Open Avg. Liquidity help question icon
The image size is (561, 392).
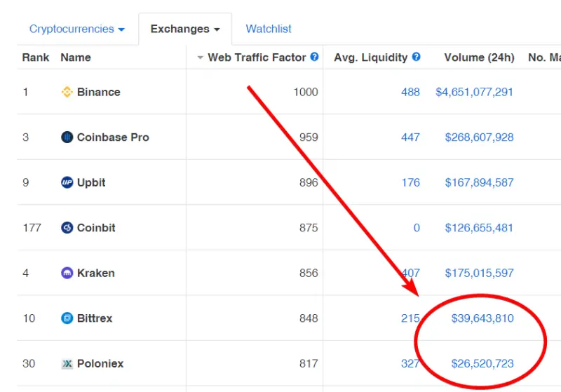(416, 57)
